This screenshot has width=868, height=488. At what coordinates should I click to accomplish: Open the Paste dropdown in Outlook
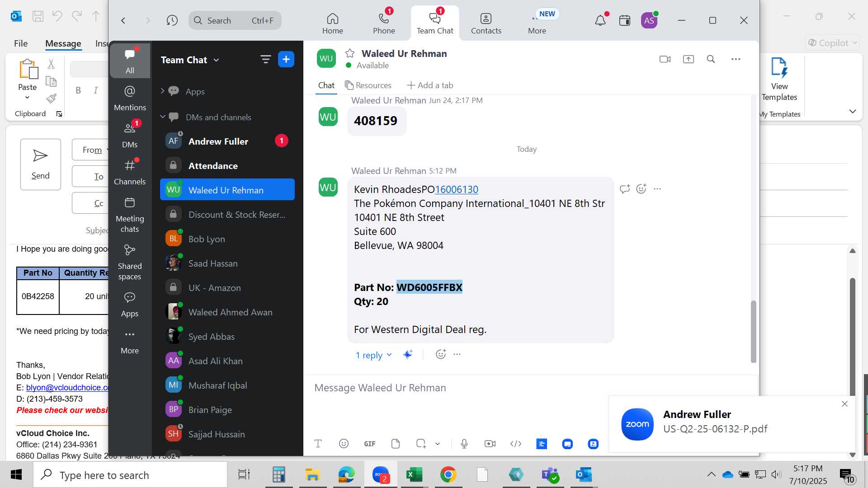(27, 97)
